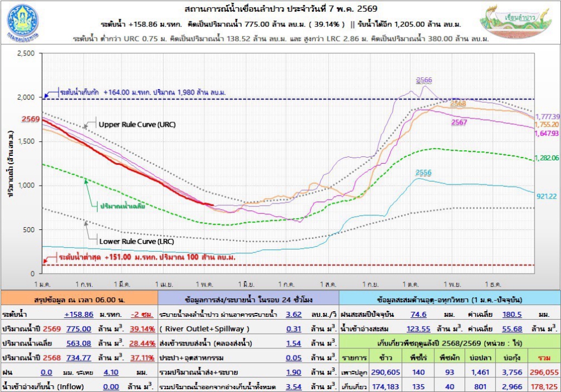Click the red 2569 curve label
Screen dimensions: 561x392
(x=31, y=119)
